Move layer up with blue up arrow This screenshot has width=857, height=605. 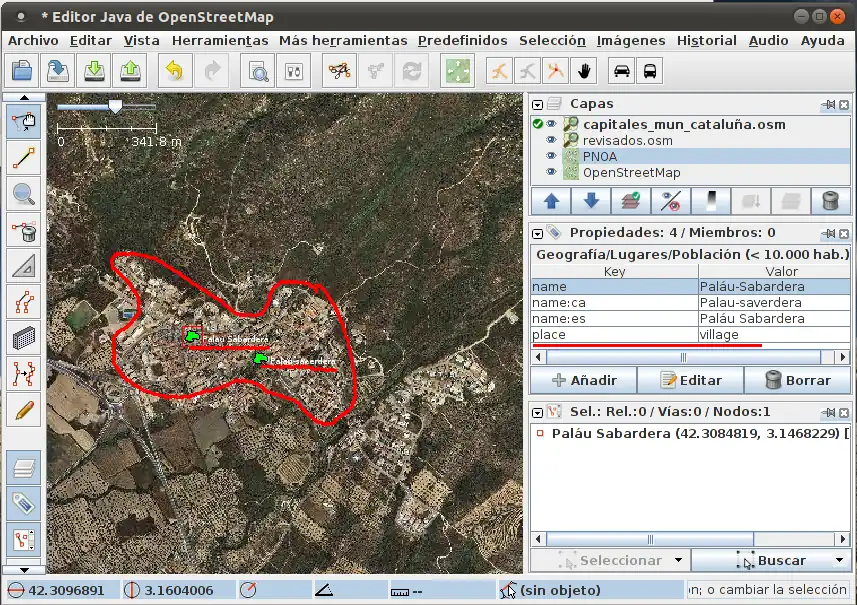551,201
